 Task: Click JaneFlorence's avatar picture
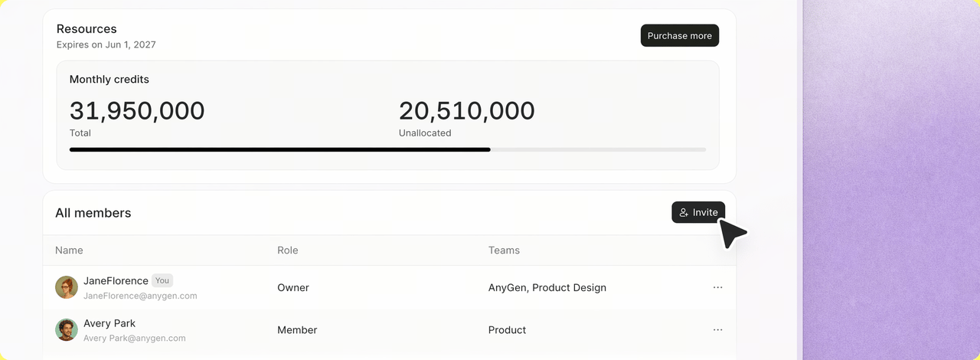coord(67,287)
